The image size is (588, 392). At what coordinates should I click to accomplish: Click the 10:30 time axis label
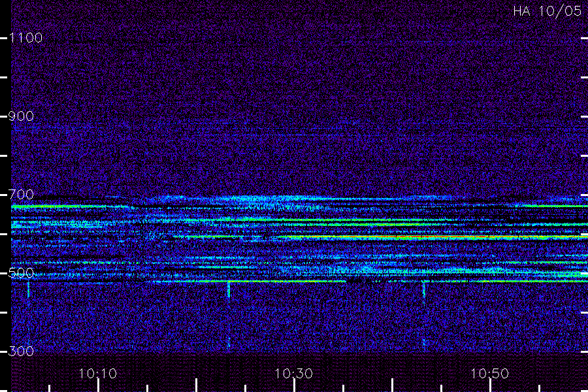(293, 374)
